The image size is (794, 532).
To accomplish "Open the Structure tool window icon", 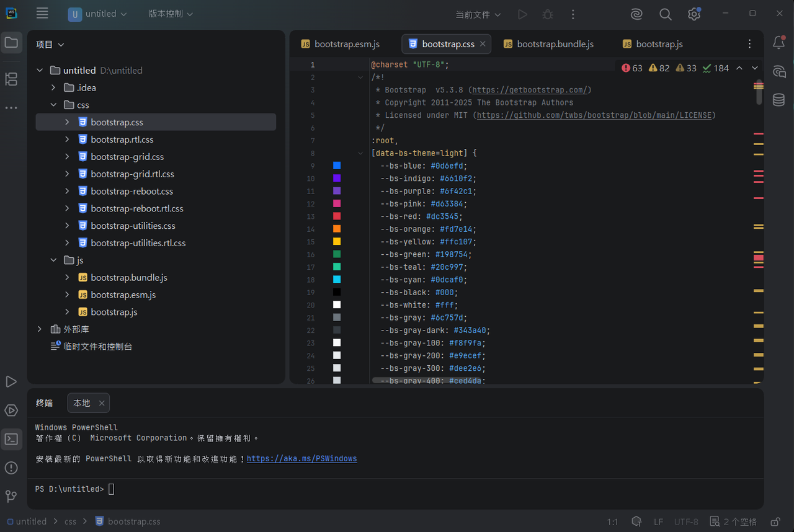I will coord(11,79).
